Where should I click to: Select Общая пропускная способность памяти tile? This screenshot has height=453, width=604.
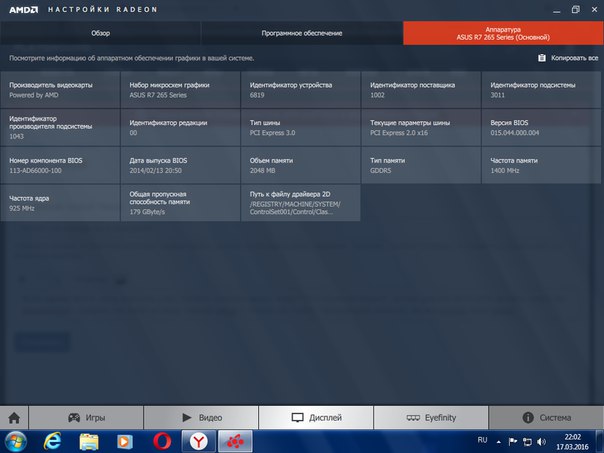click(180, 203)
